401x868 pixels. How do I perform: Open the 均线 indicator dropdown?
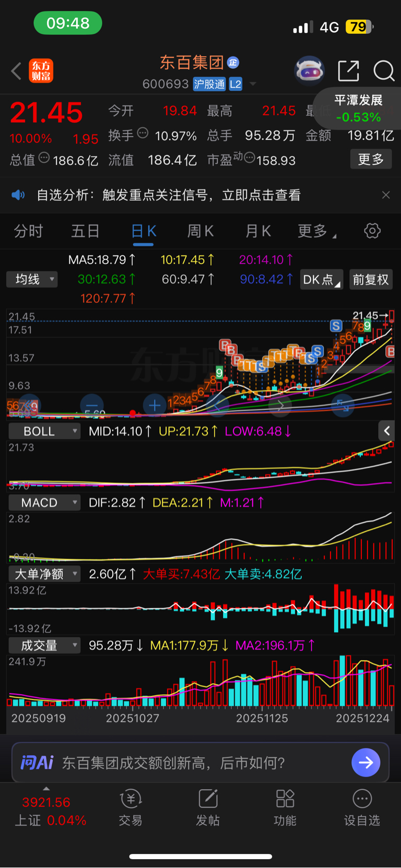click(x=32, y=279)
